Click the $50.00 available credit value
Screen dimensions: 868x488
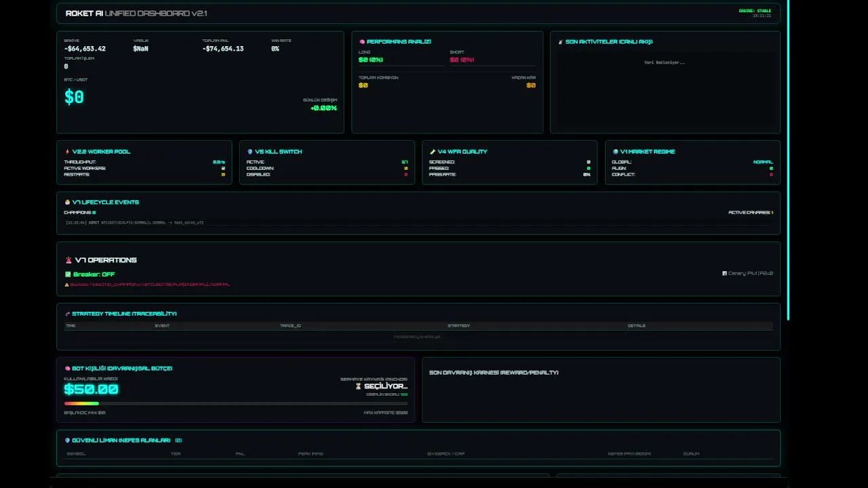pos(91,389)
